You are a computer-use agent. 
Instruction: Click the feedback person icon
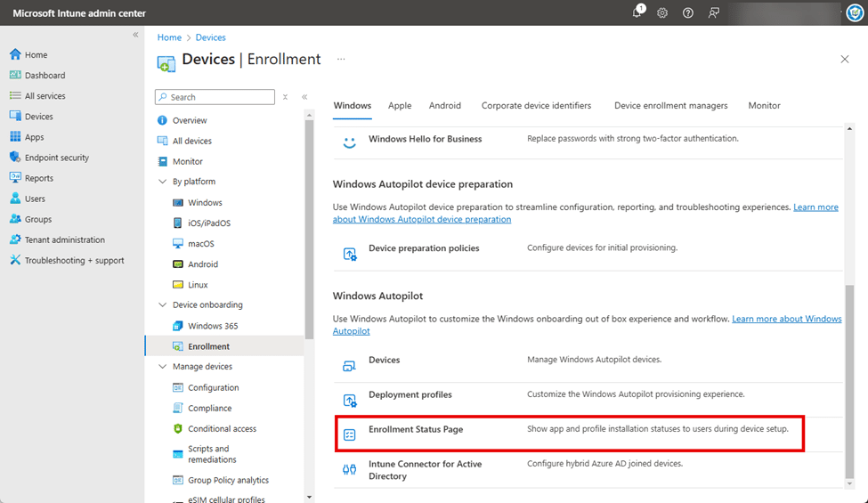pyautogui.click(x=713, y=13)
